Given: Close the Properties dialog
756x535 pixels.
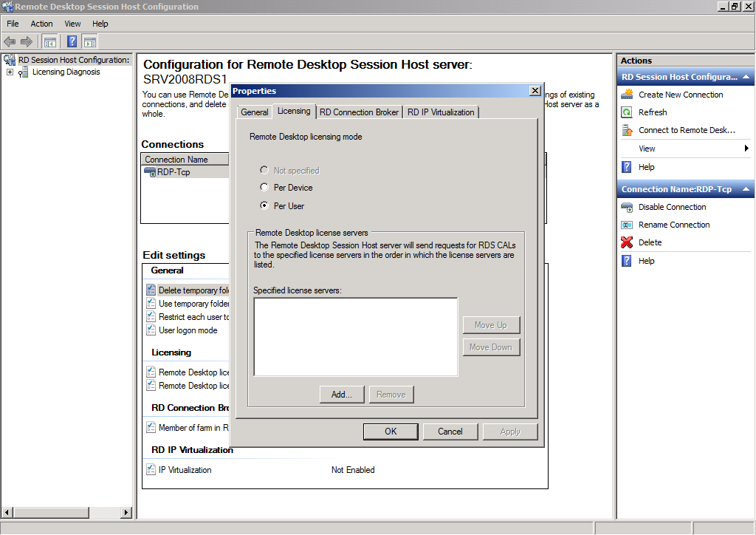Looking at the screenshot, I should 535,91.
